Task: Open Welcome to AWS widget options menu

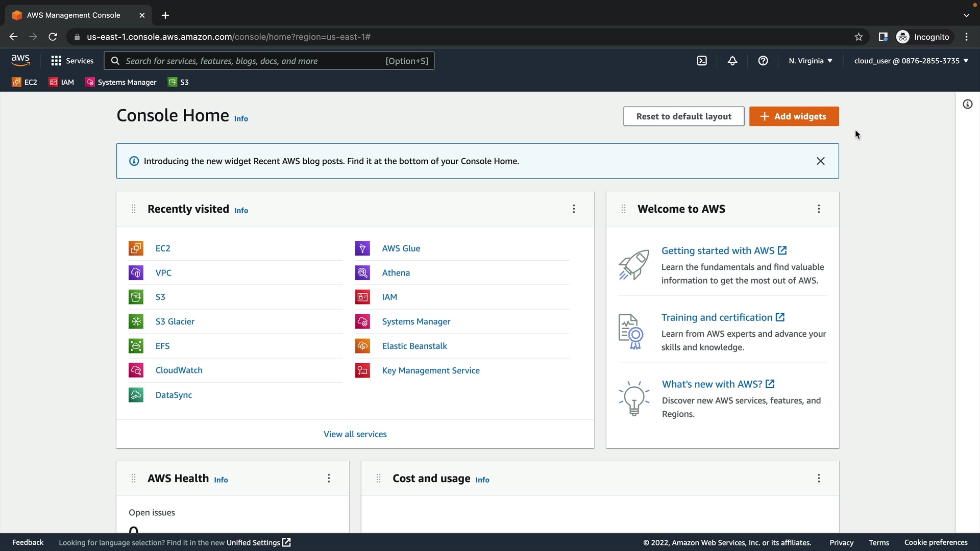Action: pos(819,209)
